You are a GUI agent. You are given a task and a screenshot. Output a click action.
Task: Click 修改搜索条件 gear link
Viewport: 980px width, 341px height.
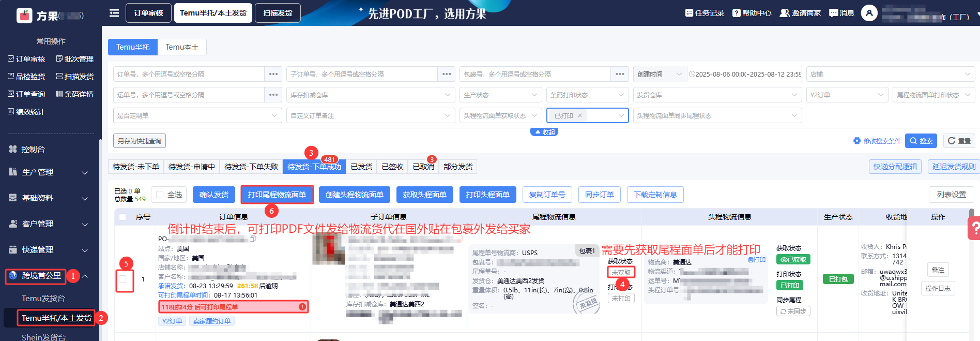pyautogui.click(x=877, y=141)
